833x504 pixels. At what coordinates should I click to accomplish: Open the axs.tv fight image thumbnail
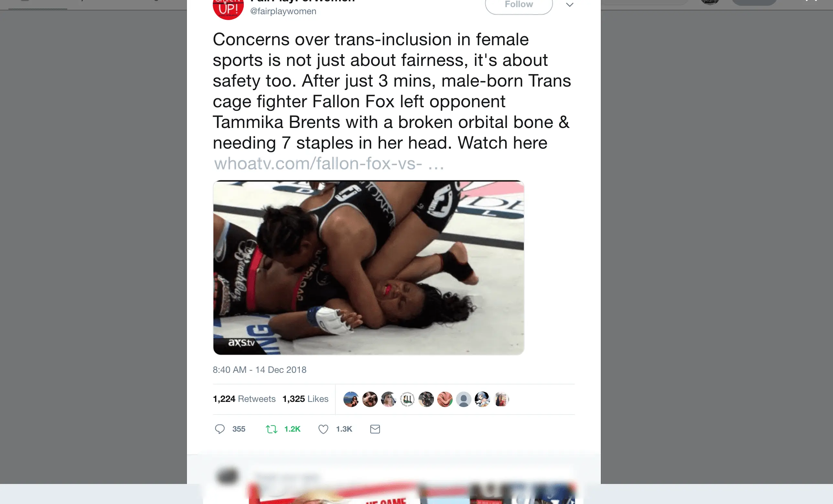369,268
